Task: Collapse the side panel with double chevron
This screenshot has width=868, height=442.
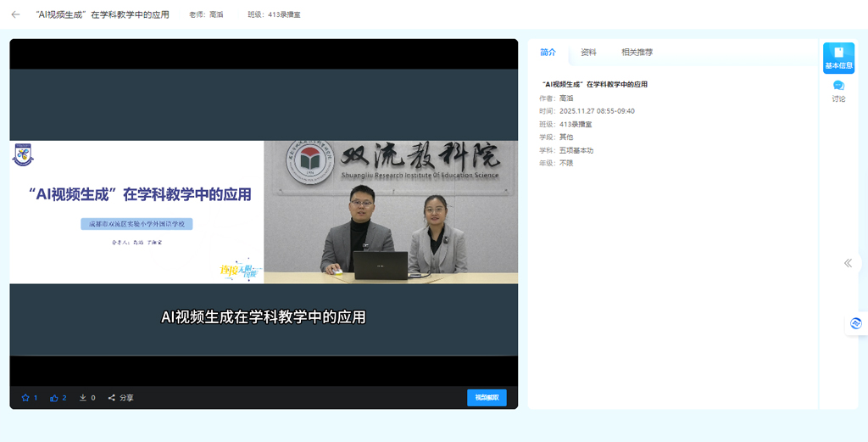Action: click(x=848, y=263)
